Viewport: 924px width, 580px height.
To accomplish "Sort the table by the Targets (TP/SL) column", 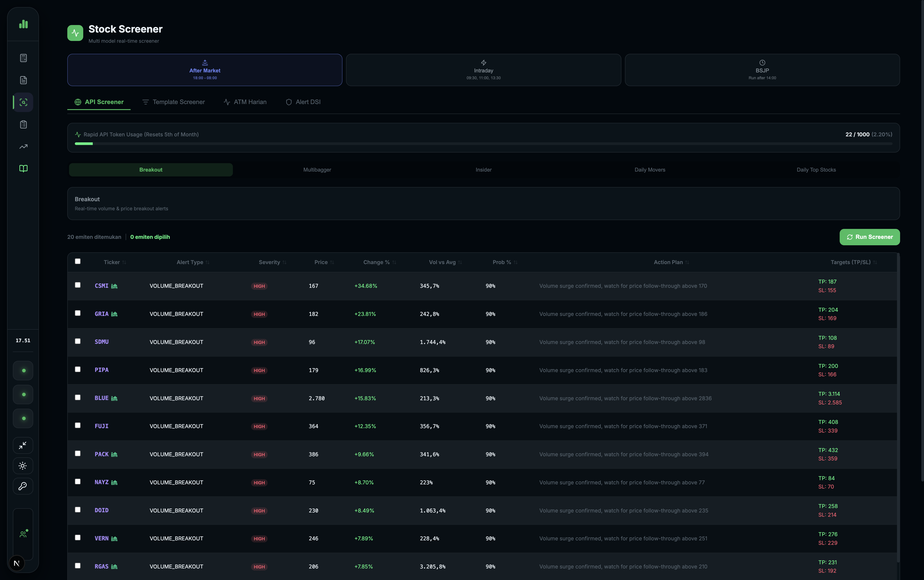I will pyautogui.click(x=854, y=262).
